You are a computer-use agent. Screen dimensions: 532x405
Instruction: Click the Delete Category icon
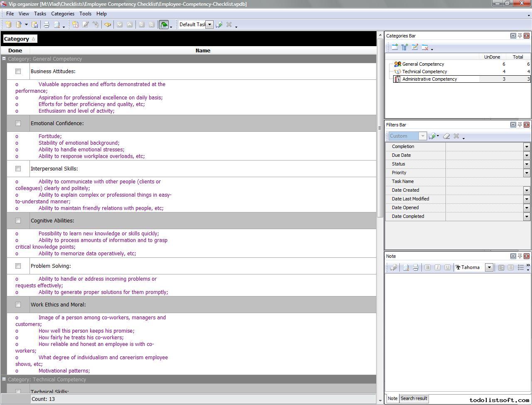[425, 47]
